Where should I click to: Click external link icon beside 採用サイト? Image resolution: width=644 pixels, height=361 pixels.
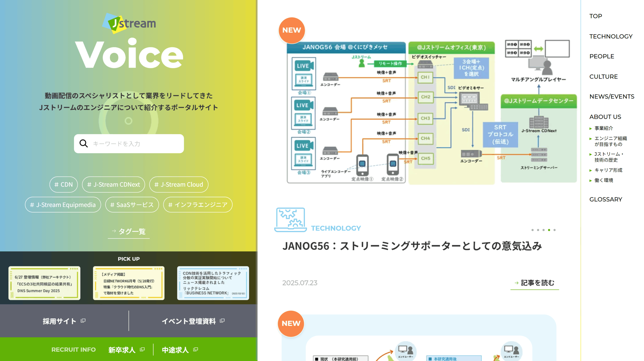point(83,321)
